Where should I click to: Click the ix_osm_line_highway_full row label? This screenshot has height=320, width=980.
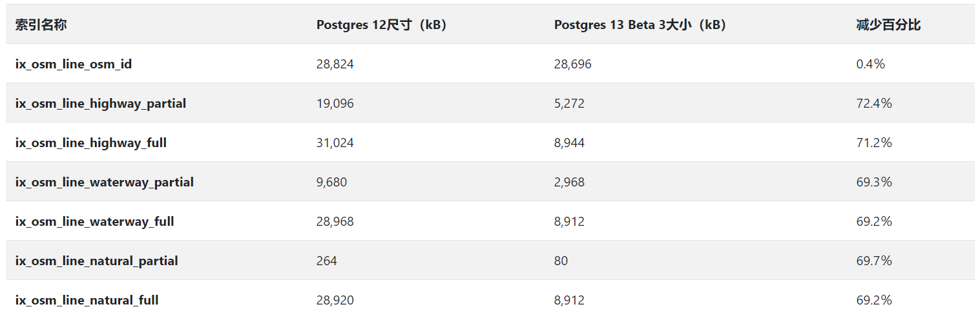[91, 143]
